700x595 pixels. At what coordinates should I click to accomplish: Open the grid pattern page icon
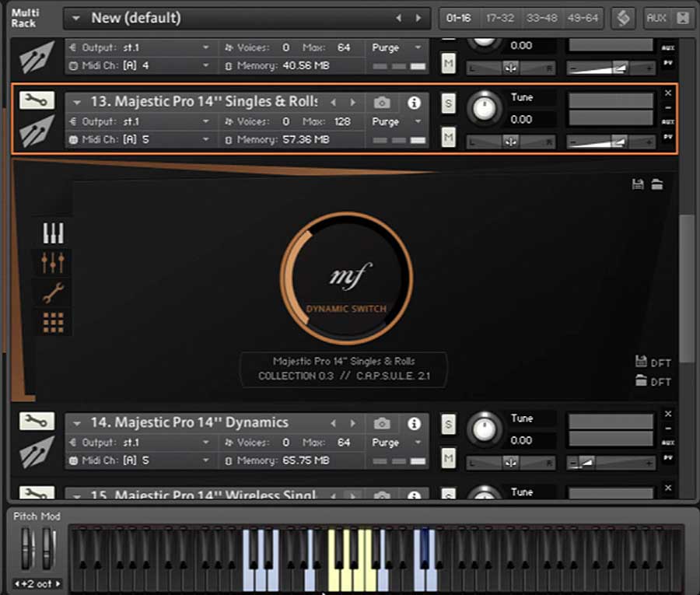coord(53,323)
